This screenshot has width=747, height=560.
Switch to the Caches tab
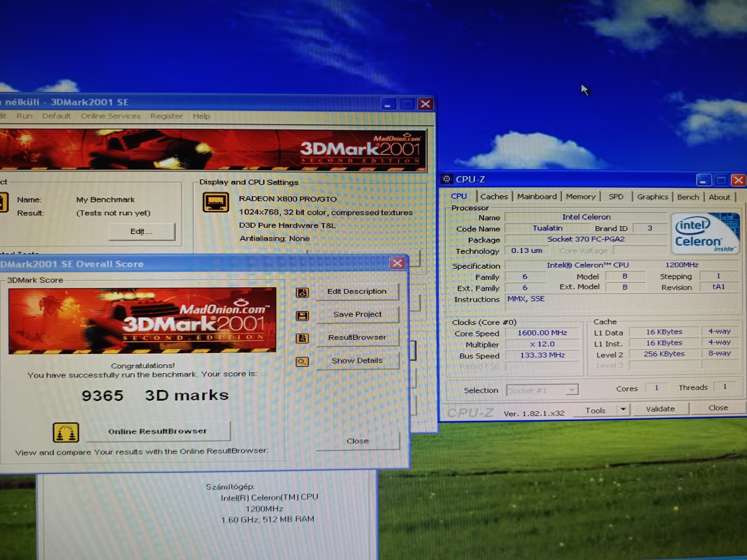pos(494,196)
